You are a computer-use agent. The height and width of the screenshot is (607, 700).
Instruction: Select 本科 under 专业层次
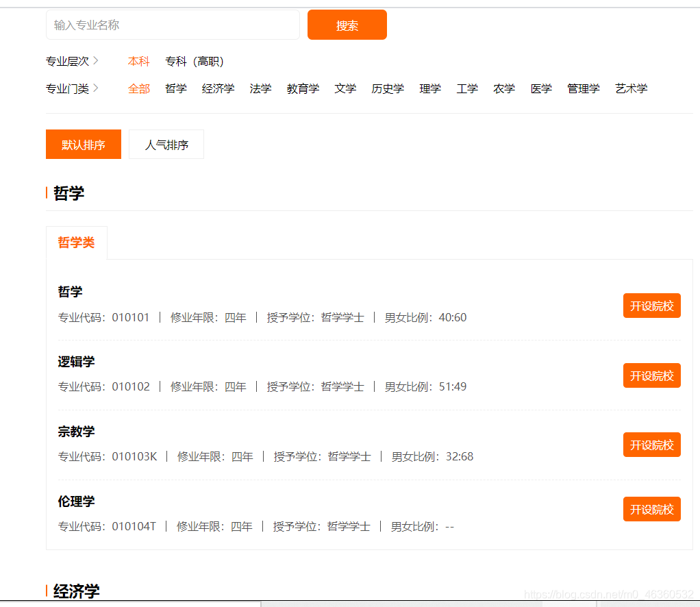click(139, 61)
